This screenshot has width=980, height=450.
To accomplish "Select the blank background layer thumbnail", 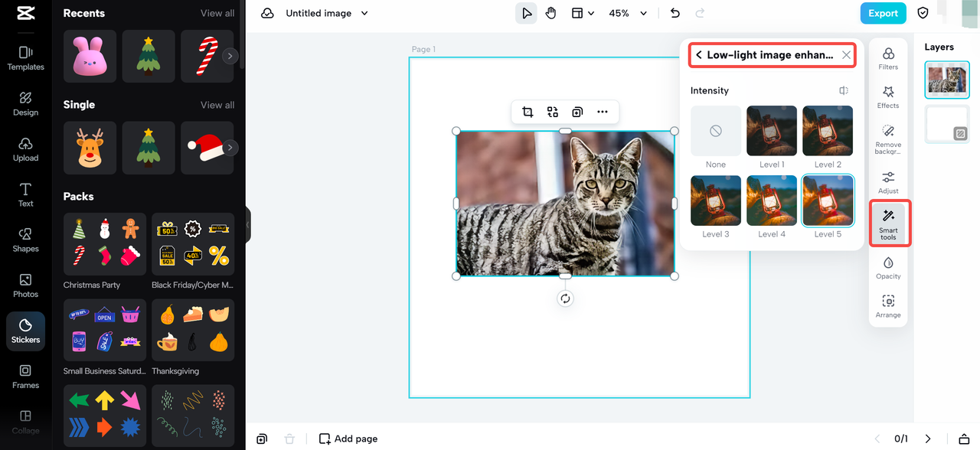I will tap(946, 124).
